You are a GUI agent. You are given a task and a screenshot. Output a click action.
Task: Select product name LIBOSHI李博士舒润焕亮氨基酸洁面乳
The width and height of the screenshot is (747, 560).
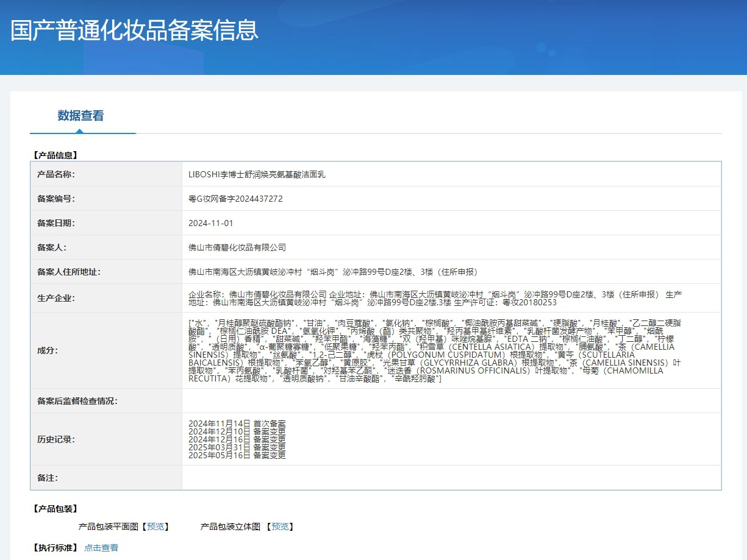[x=257, y=174]
